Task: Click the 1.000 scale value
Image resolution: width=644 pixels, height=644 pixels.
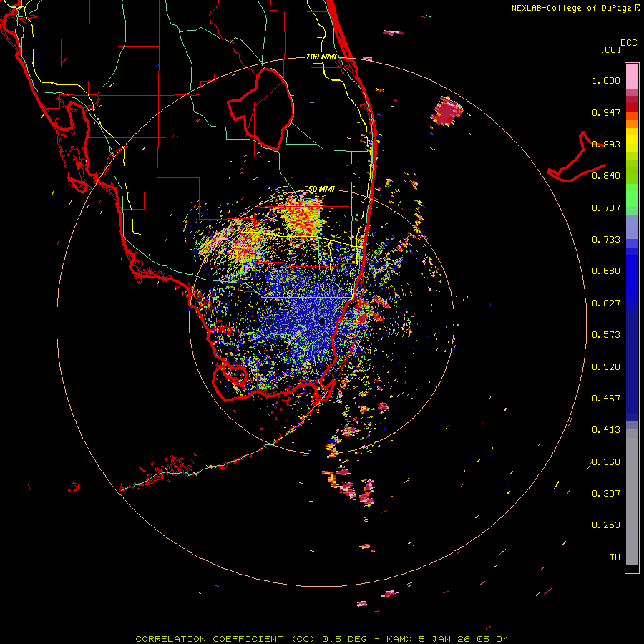Action: tap(606, 80)
